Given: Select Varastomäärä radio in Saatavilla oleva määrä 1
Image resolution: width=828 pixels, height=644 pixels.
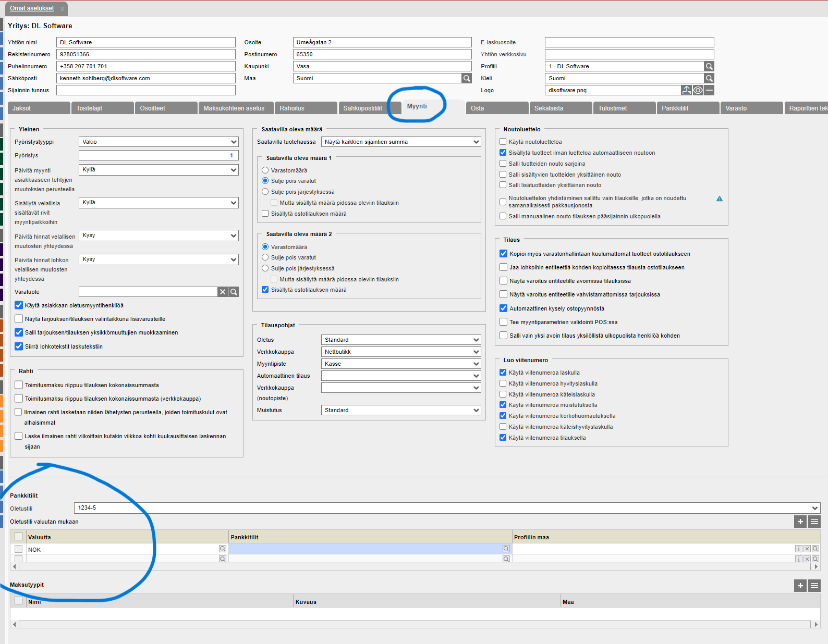Looking at the screenshot, I should coord(265,170).
